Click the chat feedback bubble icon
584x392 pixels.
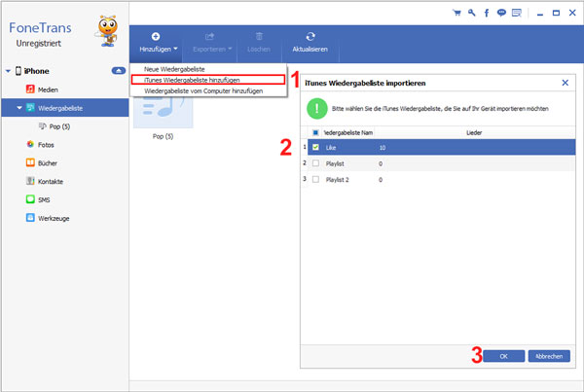[501, 14]
